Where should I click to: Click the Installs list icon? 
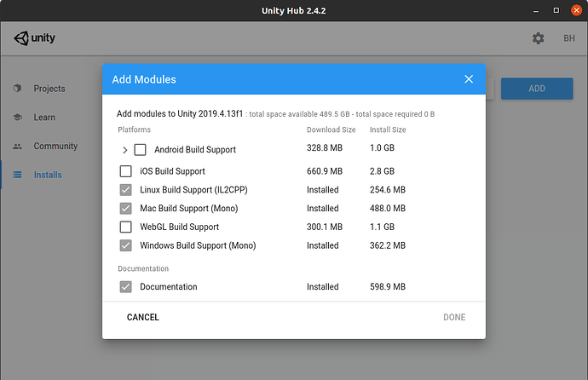(x=17, y=176)
